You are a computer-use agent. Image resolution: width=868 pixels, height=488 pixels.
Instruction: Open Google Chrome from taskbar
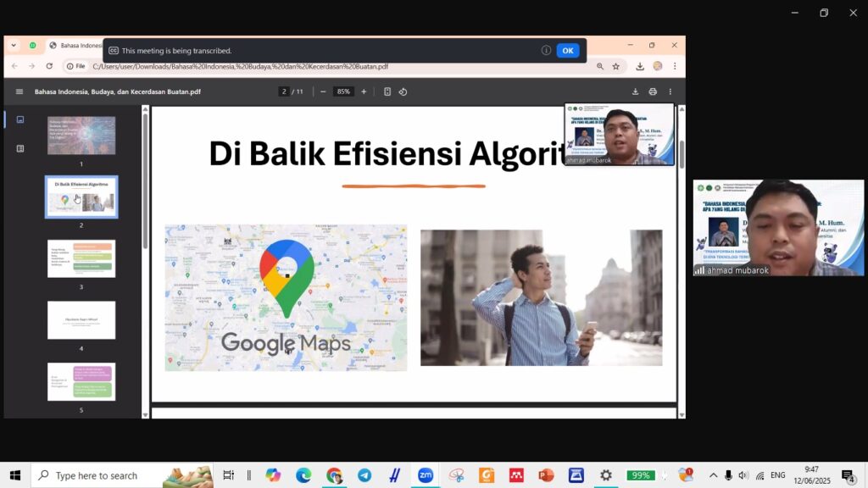click(334, 475)
